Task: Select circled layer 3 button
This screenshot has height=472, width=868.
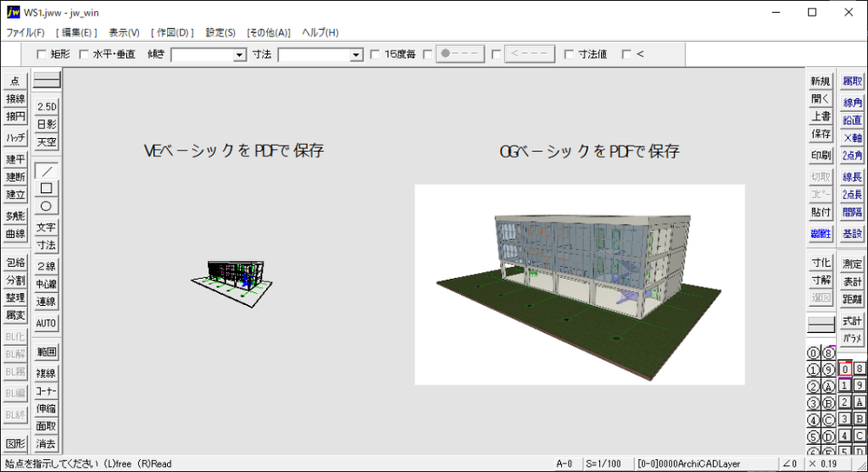Action: [812, 402]
